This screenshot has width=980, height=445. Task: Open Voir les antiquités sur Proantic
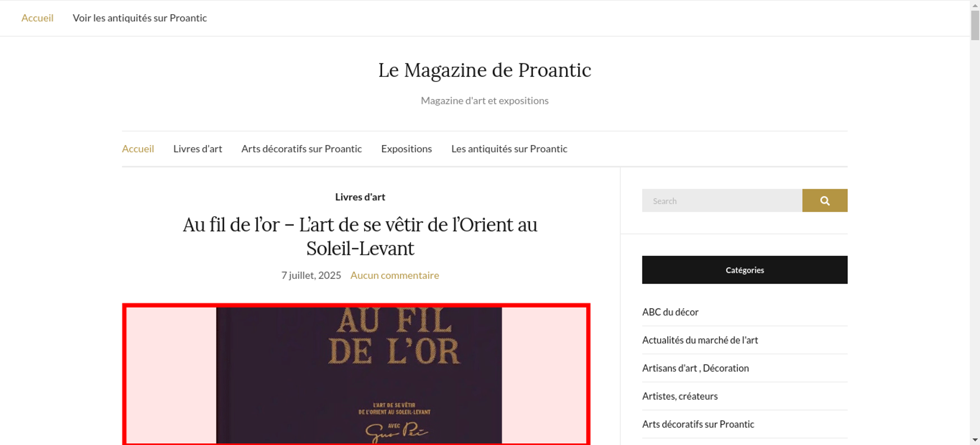coord(140,18)
